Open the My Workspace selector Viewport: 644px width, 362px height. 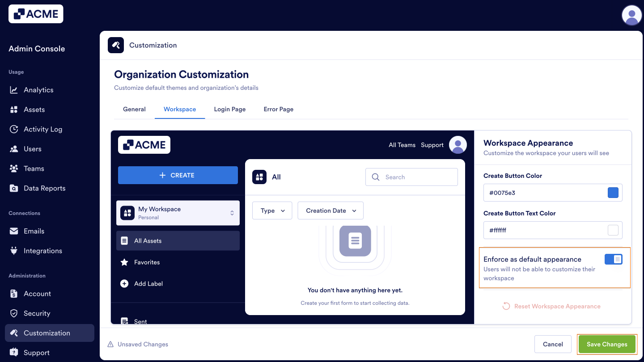tap(178, 213)
